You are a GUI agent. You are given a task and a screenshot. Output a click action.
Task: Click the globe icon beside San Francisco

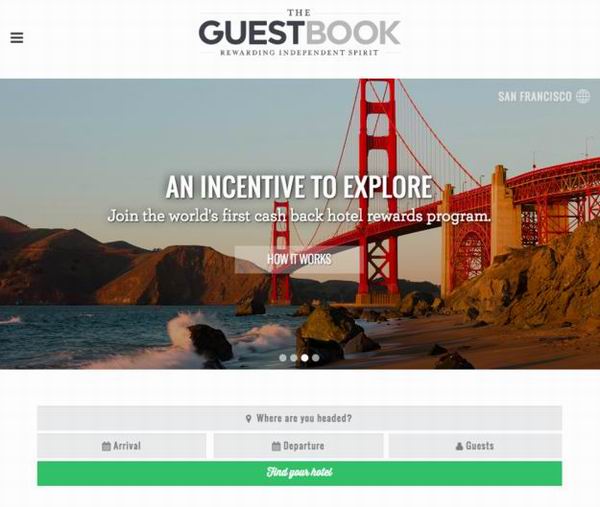pos(583,96)
